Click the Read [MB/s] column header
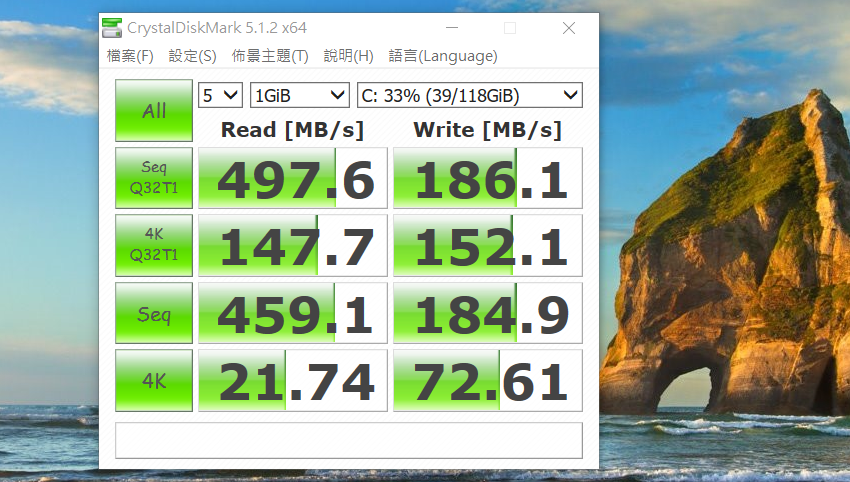The image size is (850, 482). (x=292, y=130)
